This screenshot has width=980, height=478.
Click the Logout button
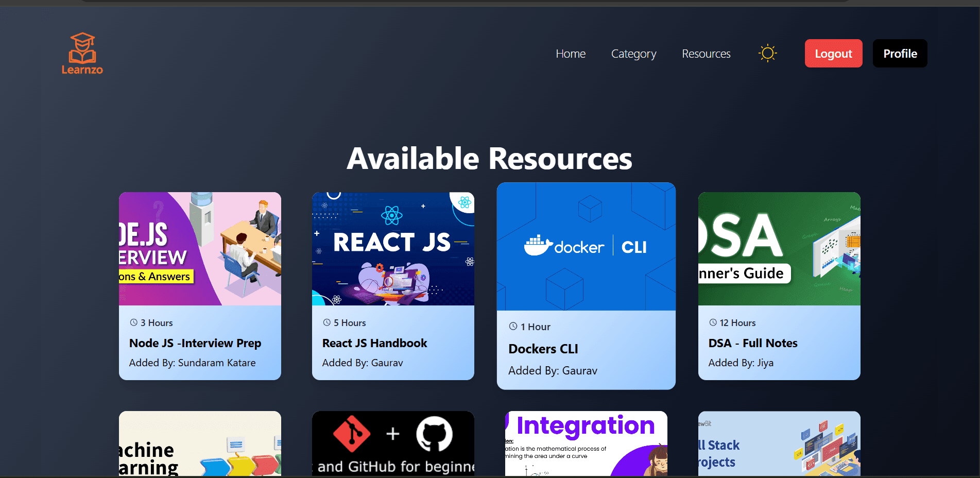(833, 53)
